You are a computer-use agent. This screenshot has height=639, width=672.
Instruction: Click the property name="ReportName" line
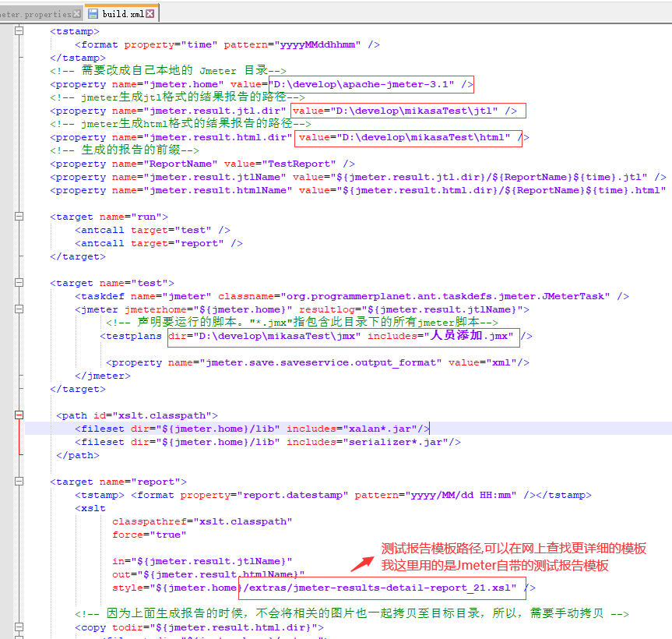pos(202,164)
